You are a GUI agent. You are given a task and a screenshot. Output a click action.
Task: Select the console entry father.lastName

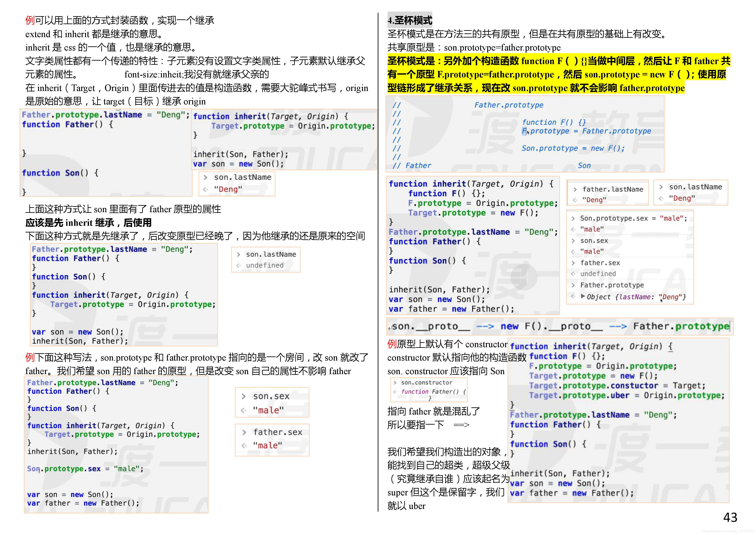tap(613, 189)
